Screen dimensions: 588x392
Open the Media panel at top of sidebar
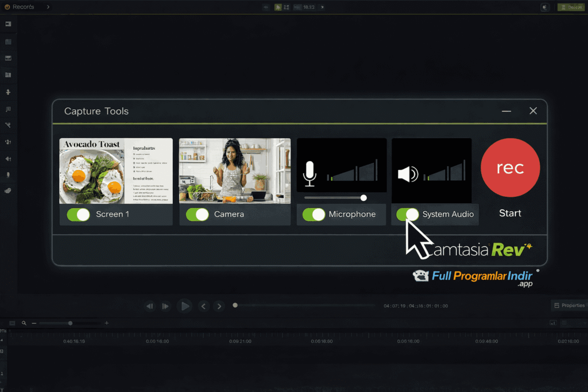8,24
